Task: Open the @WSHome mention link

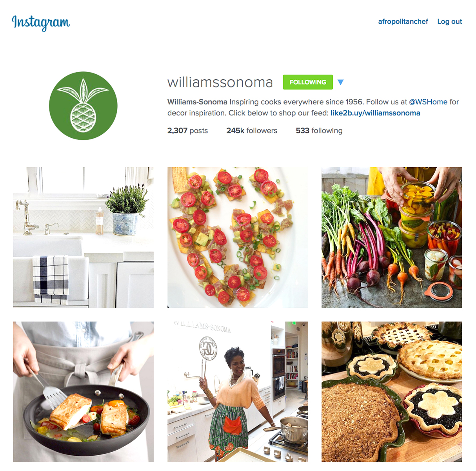Action: pos(428,102)
